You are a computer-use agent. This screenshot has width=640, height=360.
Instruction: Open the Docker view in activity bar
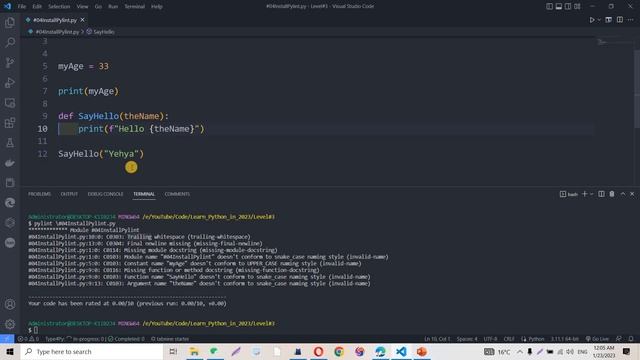click(10, 163)
